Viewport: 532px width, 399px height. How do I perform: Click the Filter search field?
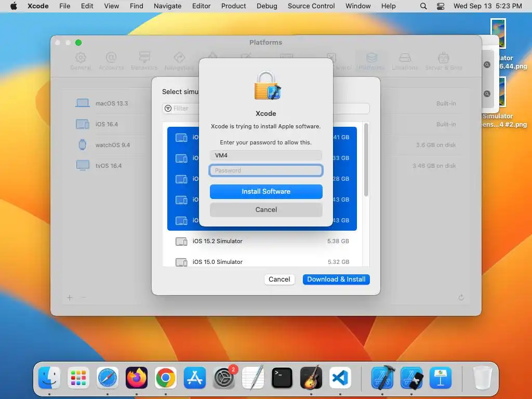coord(266,108)
